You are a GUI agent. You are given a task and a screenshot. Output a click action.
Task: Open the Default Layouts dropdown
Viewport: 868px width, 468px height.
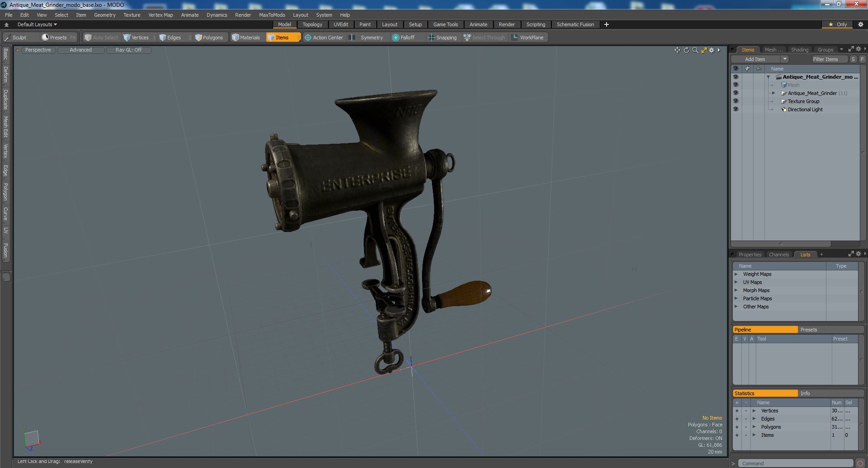[x=37, y=24]
